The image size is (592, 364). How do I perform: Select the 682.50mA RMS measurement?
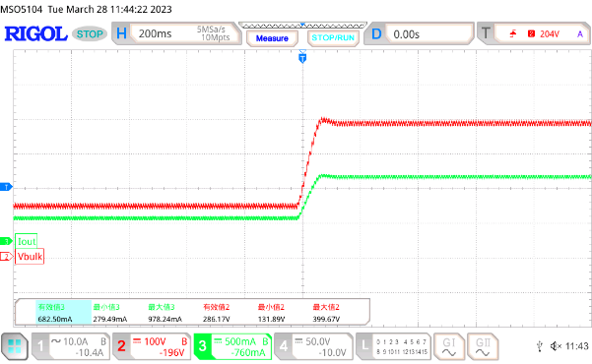coord(55,319)
